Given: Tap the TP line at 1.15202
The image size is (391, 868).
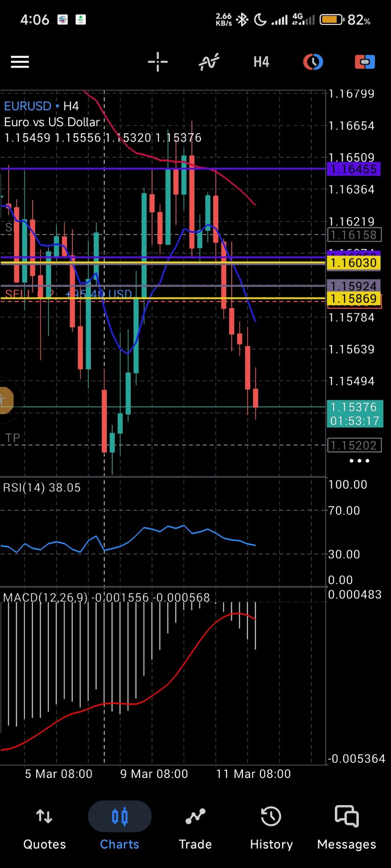Looking at the screenshot, I should pyautogui.click(x=354, y=445).
